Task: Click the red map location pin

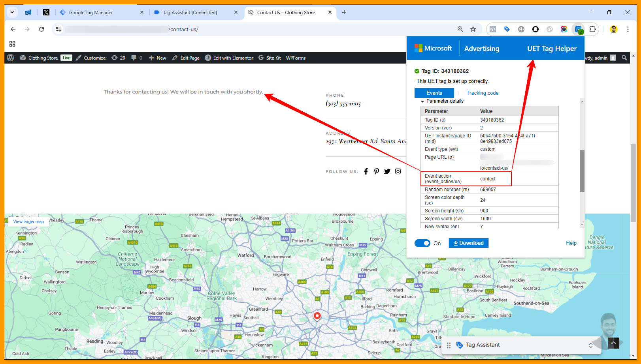Action: point(317,316)
